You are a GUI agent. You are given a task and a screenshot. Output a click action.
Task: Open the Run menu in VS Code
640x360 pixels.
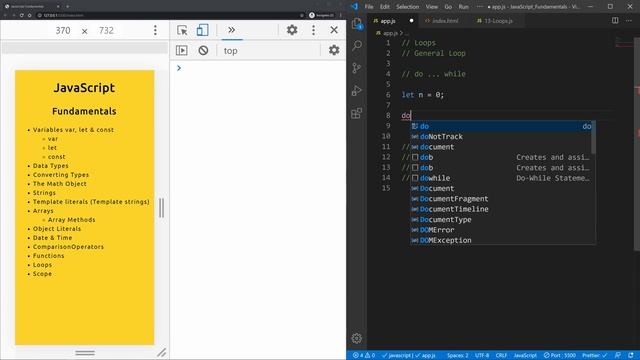(464, 7)
